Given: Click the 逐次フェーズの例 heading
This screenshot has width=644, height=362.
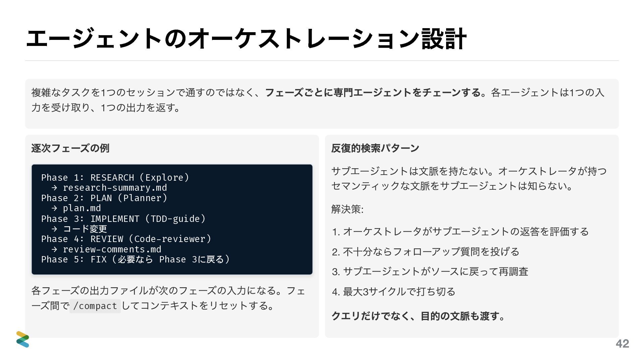Looking at the screenshot, I should 70,148.
